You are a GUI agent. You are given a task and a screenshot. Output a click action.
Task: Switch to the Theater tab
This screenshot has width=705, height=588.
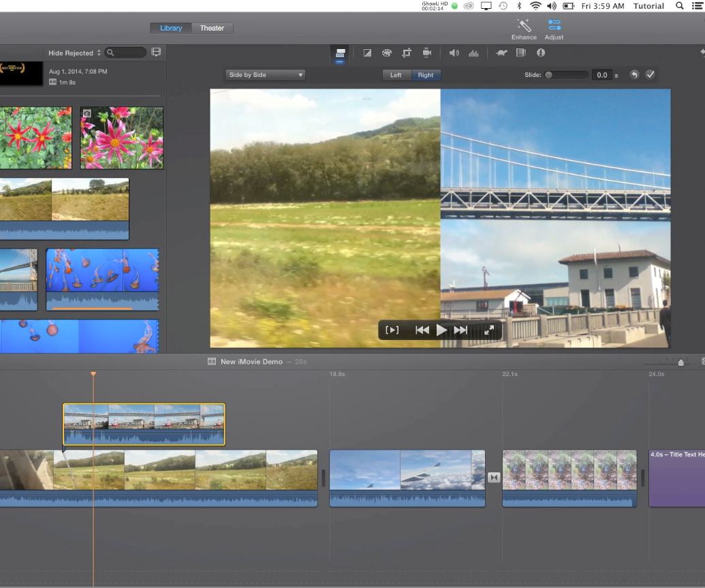(212, 28)
